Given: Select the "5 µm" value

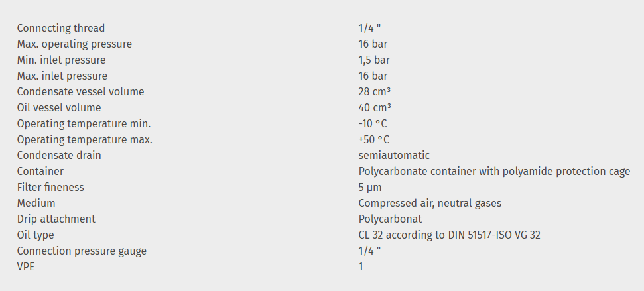Looking at the screenshot, I should (x=370, y=187).
